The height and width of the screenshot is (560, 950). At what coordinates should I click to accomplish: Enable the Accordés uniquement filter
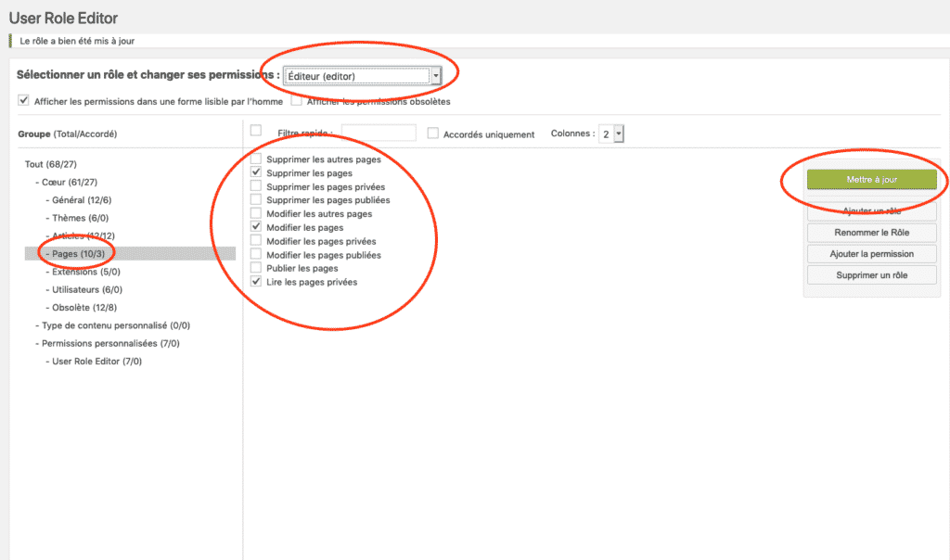pyautogui.click(x=432, y=133)
